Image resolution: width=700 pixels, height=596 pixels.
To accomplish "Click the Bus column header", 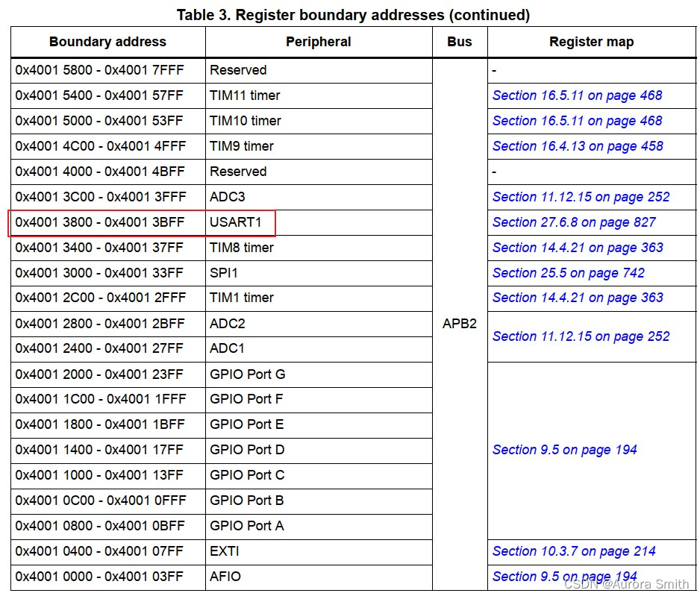I will click(x=460, y=42).
